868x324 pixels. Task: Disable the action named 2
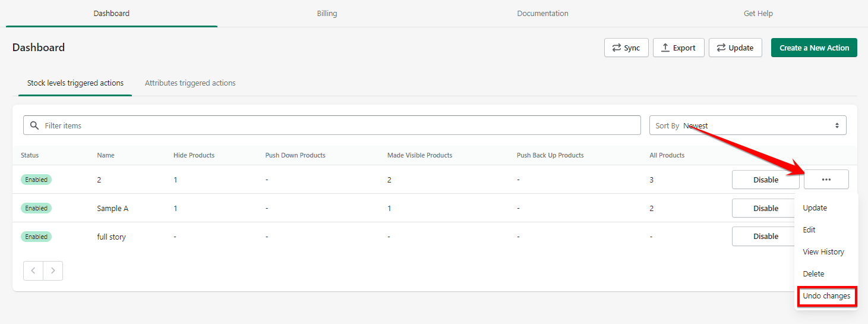point(765,180)
